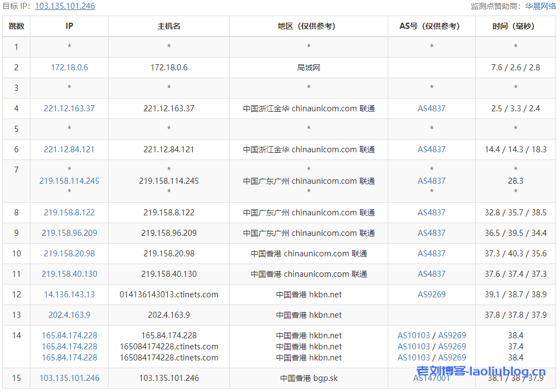Open the blue 219.158.20.98 IP link

[x=69, y=254]
